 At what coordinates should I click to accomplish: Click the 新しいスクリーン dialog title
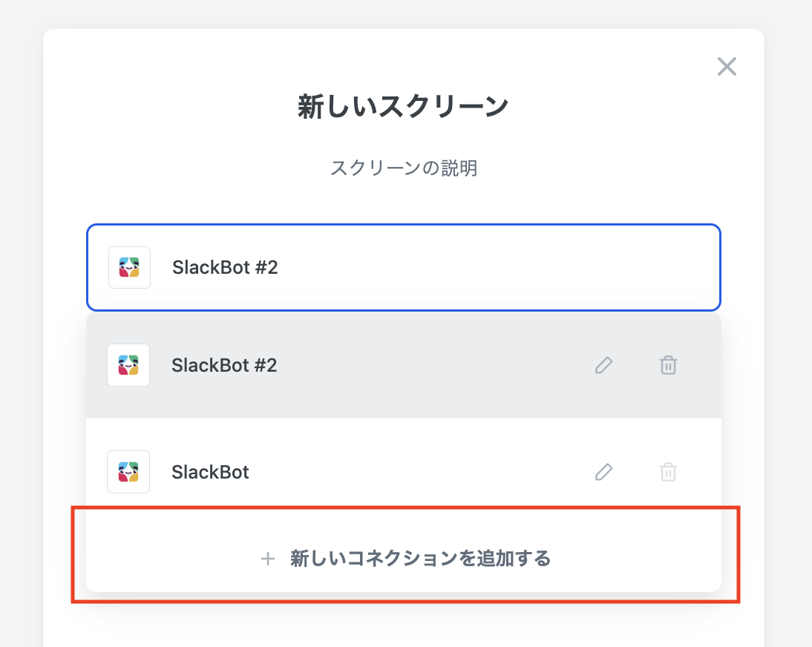404,107
